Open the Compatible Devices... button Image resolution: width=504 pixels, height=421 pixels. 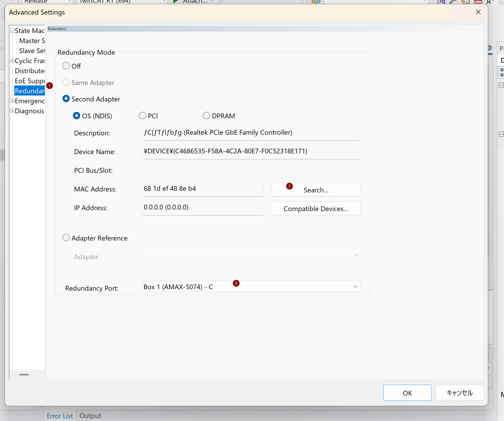[316, 209]
